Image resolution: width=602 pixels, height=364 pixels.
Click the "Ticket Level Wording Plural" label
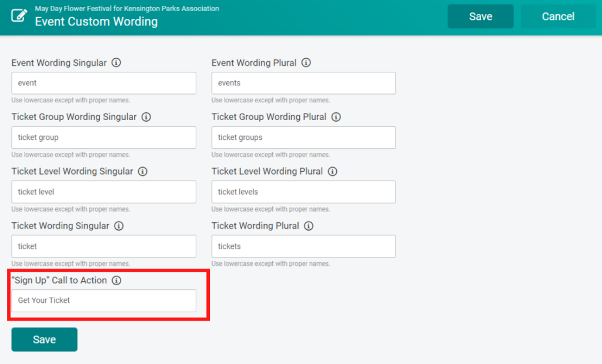[267, 172]
